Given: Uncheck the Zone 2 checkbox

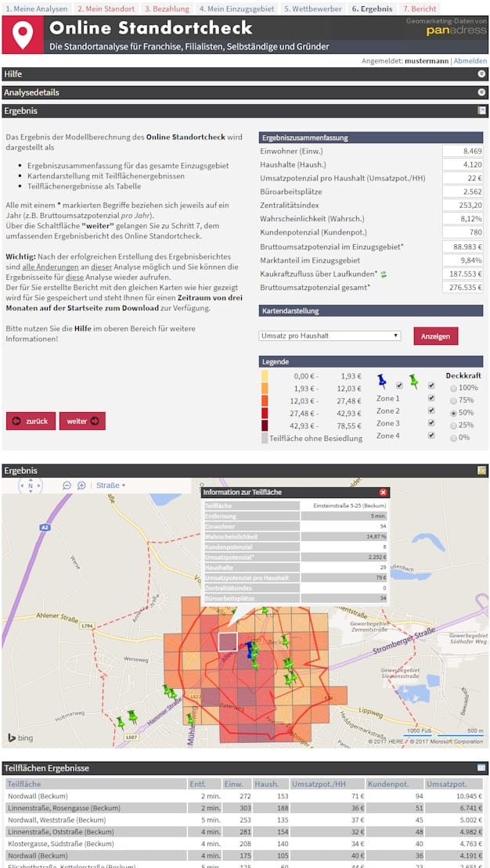Looking at the screenshot, I should [431, 411].
